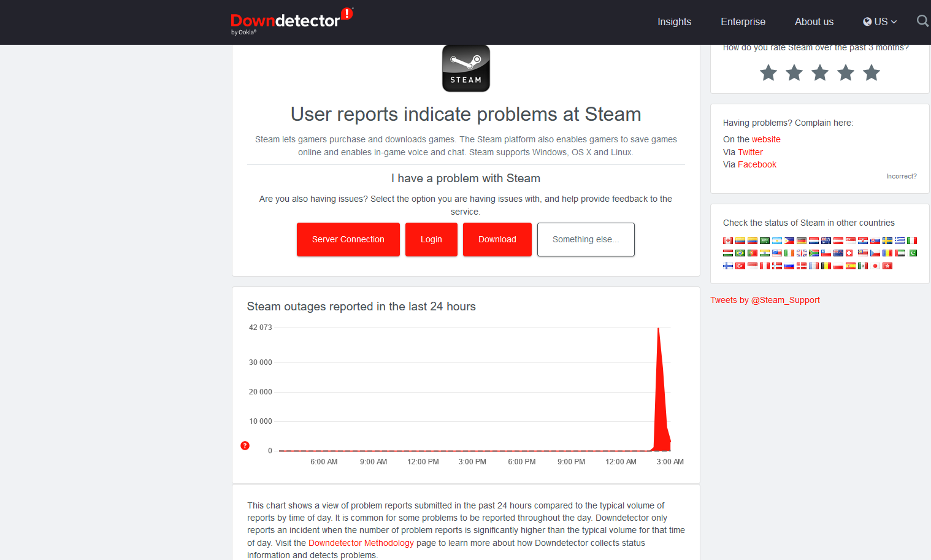Select the Sweden flag
The image size is (931, 560).
tap(887, 240)
